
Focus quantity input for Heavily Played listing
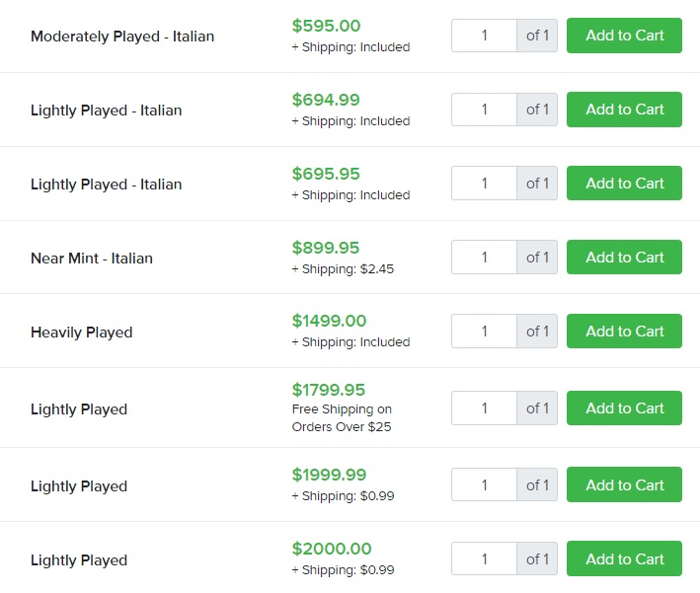[x=485, y=332]
